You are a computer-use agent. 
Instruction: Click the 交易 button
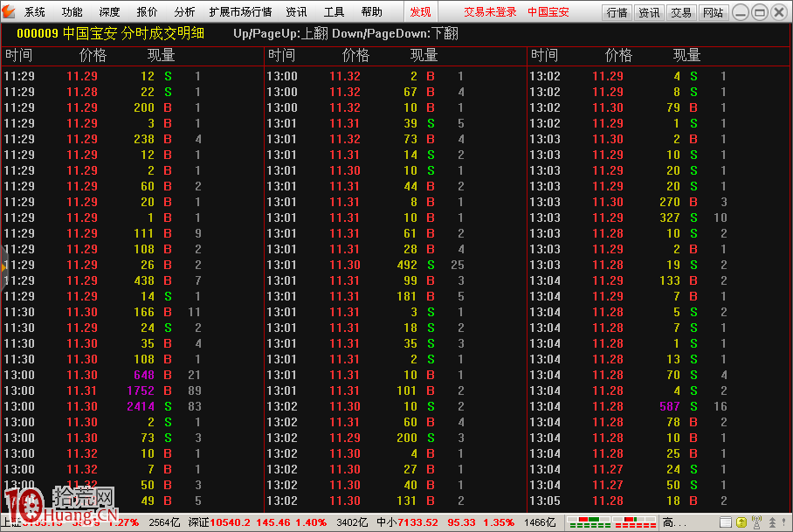(680, 12)
